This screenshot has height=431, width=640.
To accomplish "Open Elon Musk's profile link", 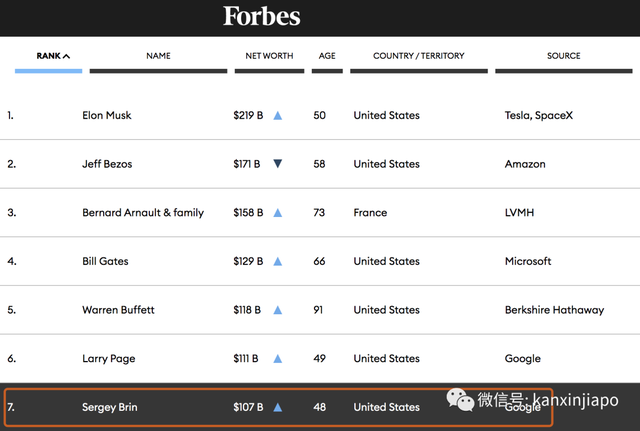I will point(107,116).
